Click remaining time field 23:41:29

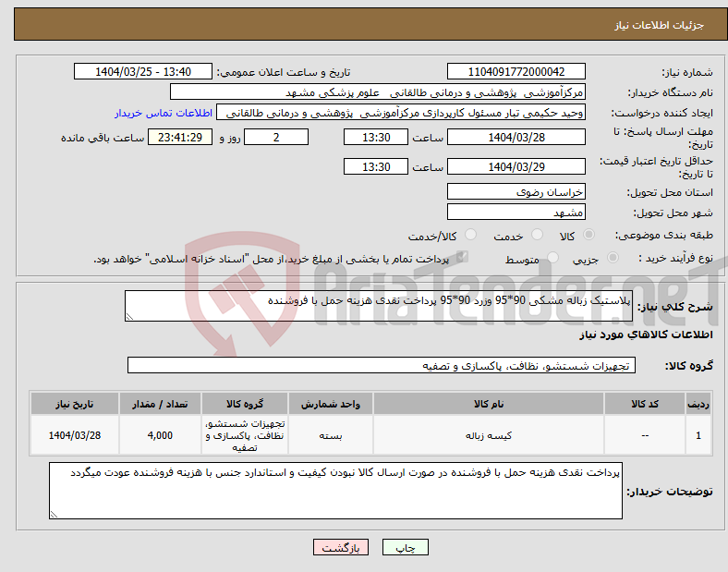[x=180, y=138]
